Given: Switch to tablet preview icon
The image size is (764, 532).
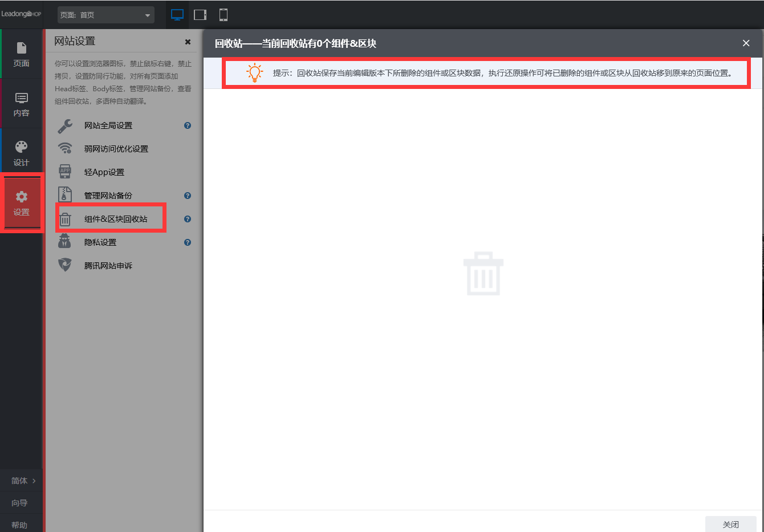Looking at the screenshot, I should [x=200, y=15].
